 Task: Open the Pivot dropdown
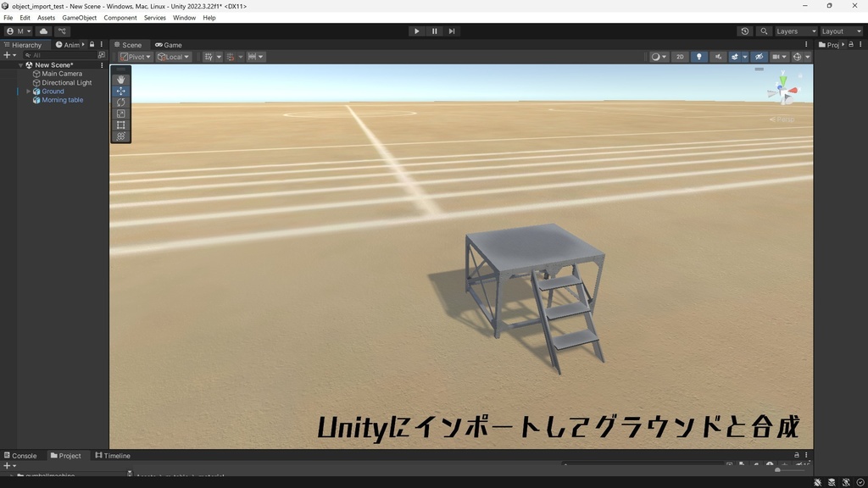click(133, 57)
